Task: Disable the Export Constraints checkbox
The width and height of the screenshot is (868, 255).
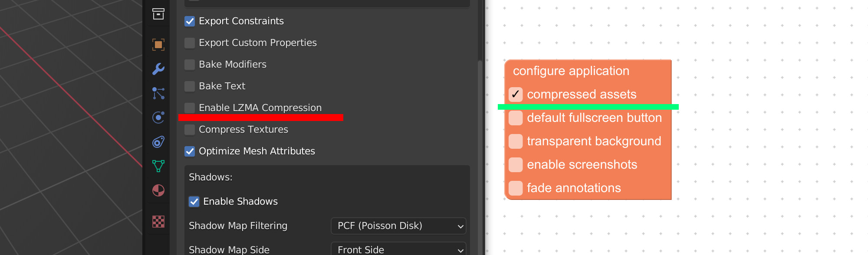Action: [190, 21]
